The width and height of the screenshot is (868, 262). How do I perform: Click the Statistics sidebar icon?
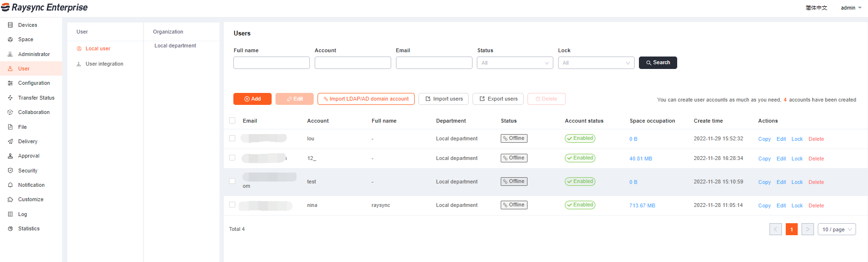10,228
